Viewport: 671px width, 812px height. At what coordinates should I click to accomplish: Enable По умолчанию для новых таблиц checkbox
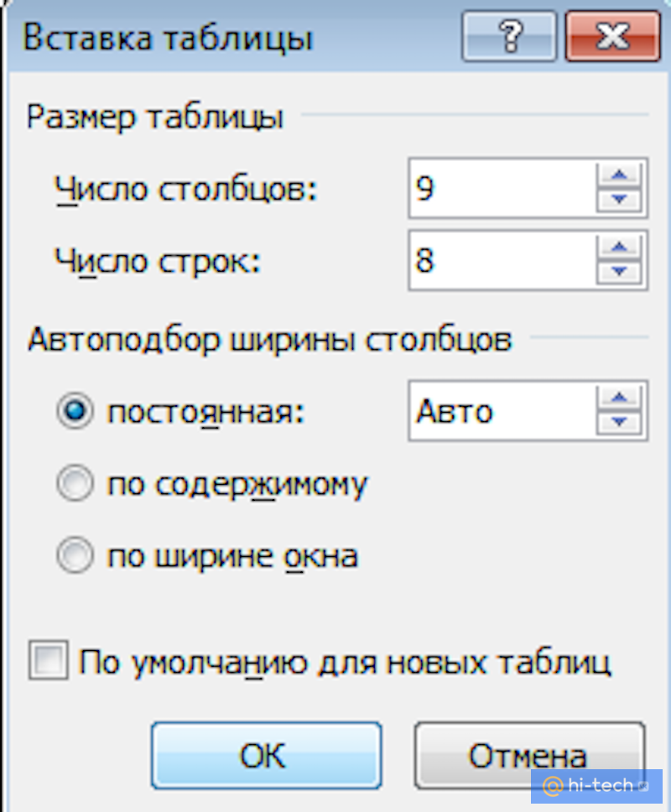[50, 661]
